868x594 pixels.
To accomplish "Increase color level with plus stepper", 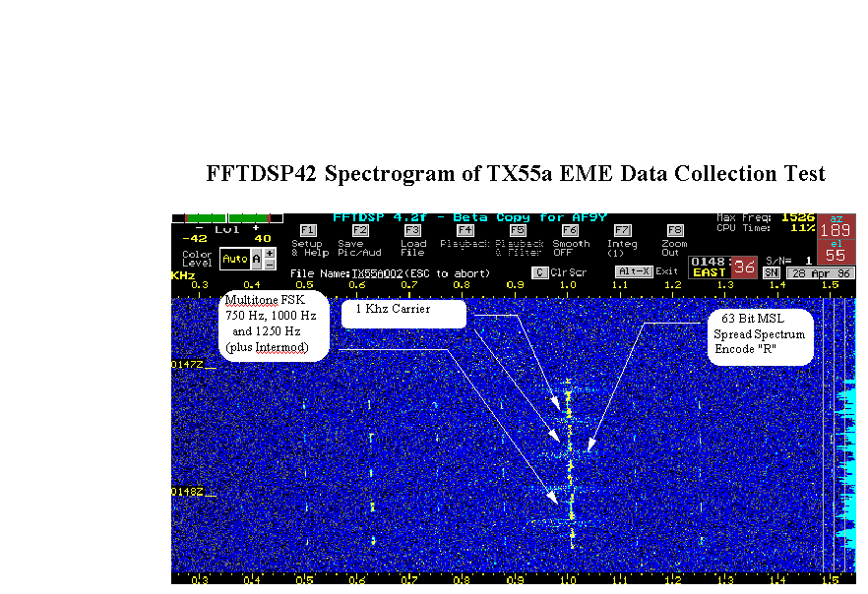I will coord(270,254).
